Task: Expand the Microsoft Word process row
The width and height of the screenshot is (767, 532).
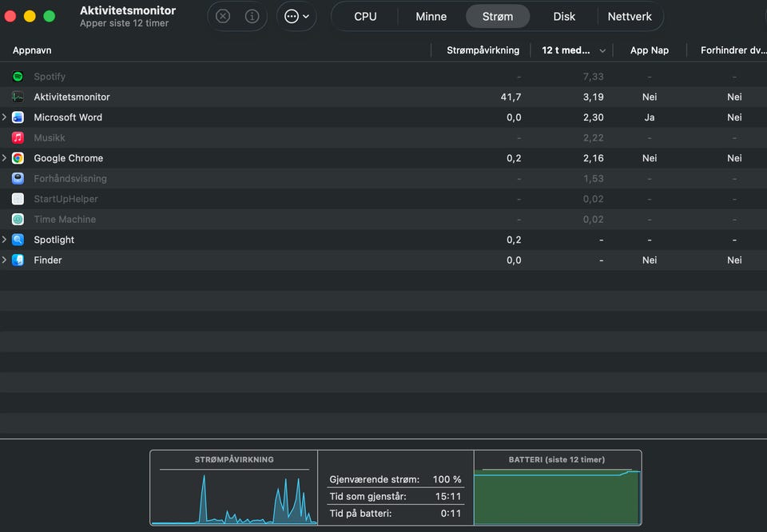Action: [5, 117]
